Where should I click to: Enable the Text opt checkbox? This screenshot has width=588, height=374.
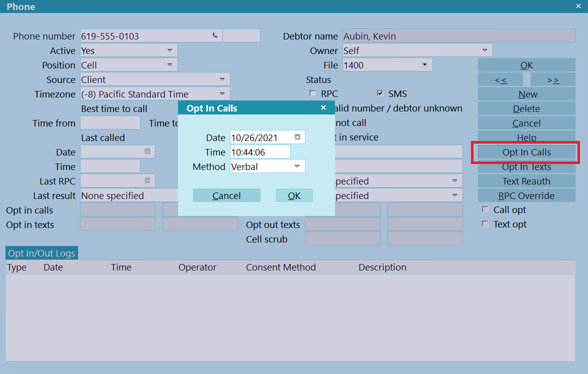click(485, 224)
